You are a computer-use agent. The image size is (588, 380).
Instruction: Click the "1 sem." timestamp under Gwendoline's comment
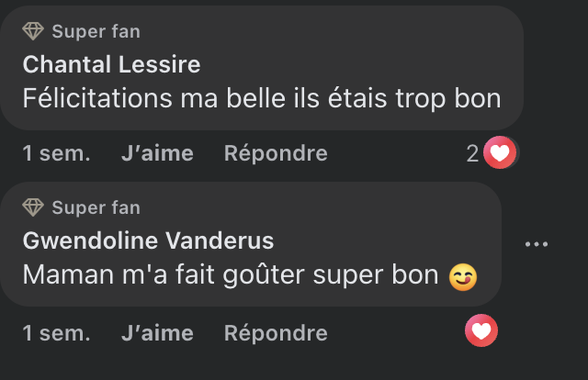(x=57, y=332)
